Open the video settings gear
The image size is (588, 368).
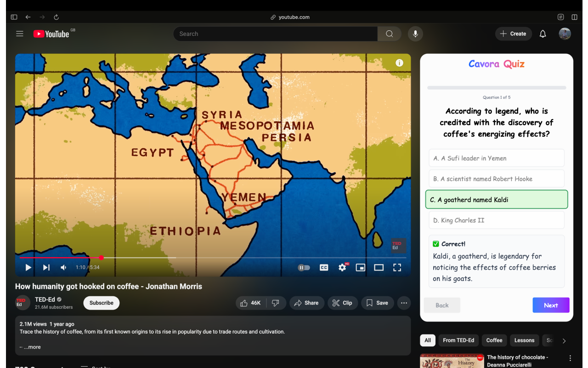click(343, 267)
